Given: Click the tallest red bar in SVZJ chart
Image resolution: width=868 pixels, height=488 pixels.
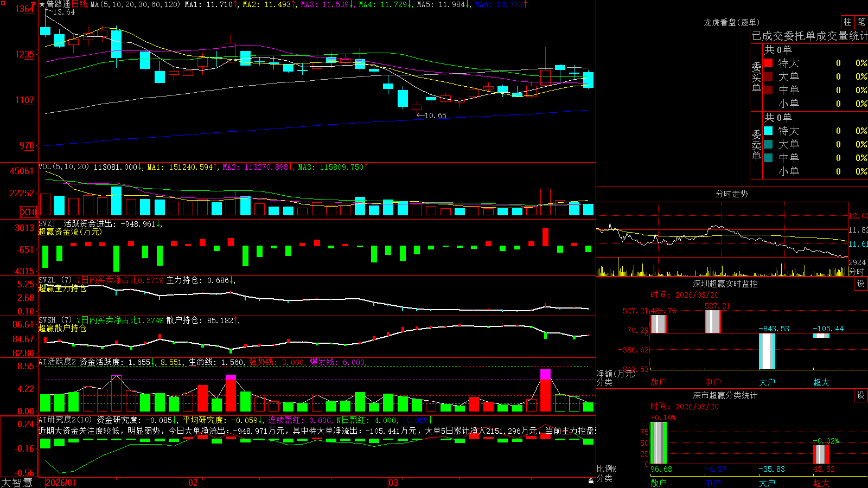Looking at the screenshot, I should coord(545,237).
